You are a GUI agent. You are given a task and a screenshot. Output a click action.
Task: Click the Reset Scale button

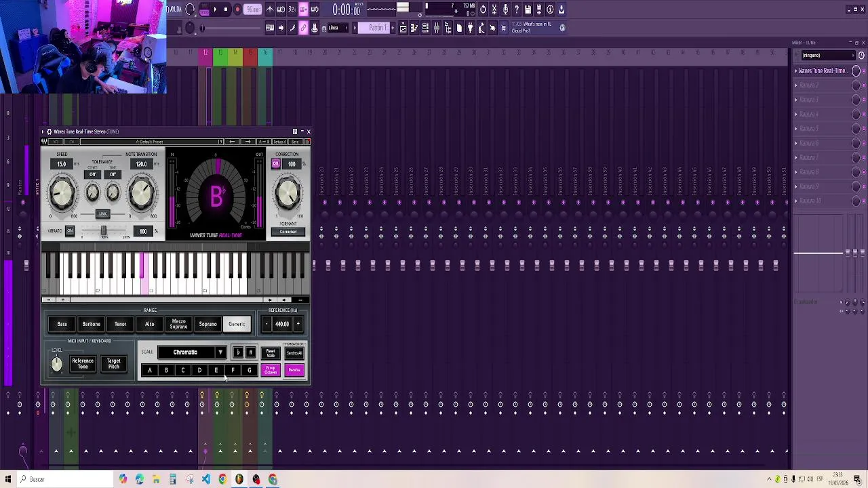271,353
